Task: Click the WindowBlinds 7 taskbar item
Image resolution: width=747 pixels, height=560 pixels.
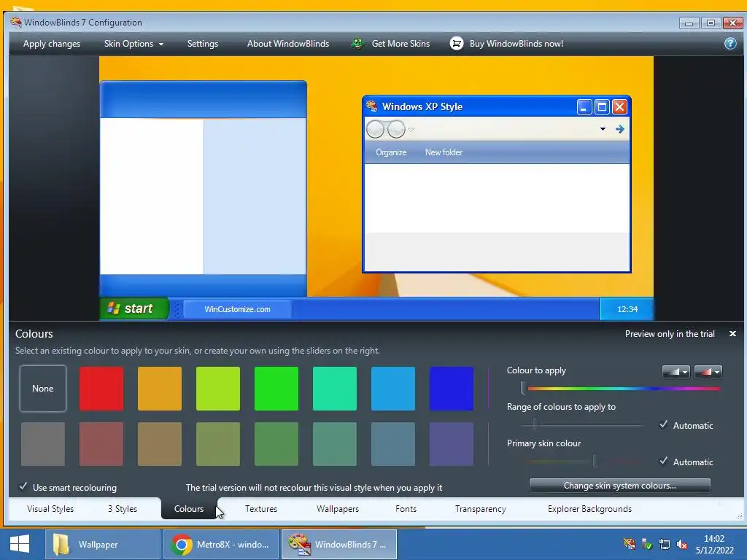Action: tap(339, 544)
